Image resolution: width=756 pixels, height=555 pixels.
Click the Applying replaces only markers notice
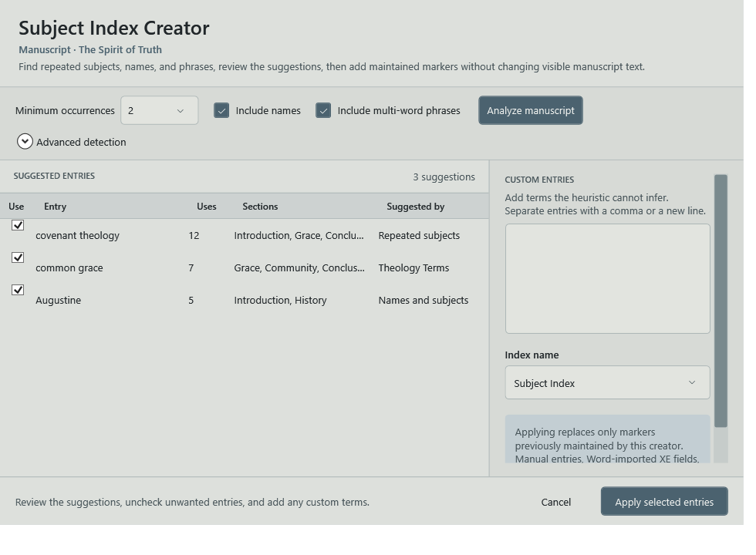pos(608,439)
